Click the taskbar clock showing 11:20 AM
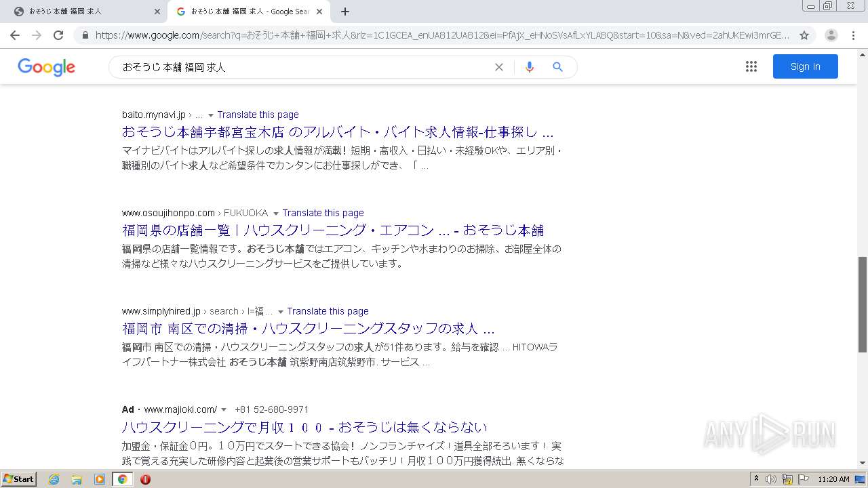 [833, 479]
